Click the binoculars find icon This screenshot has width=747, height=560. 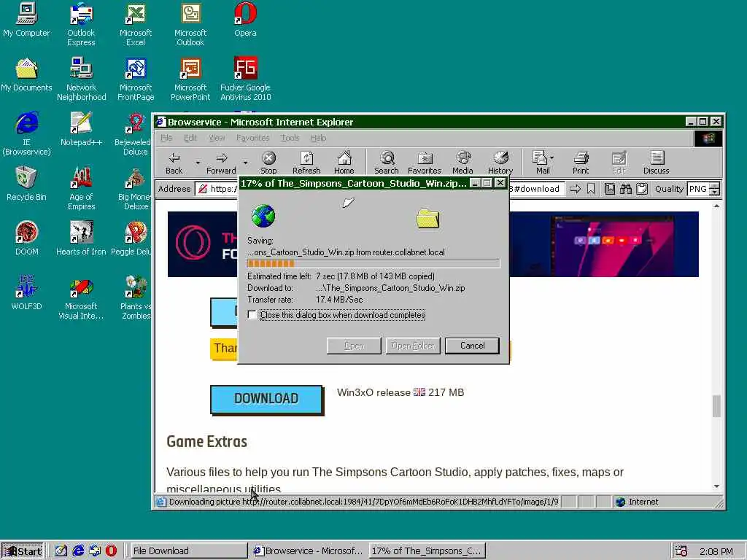(x=625, y=189)
